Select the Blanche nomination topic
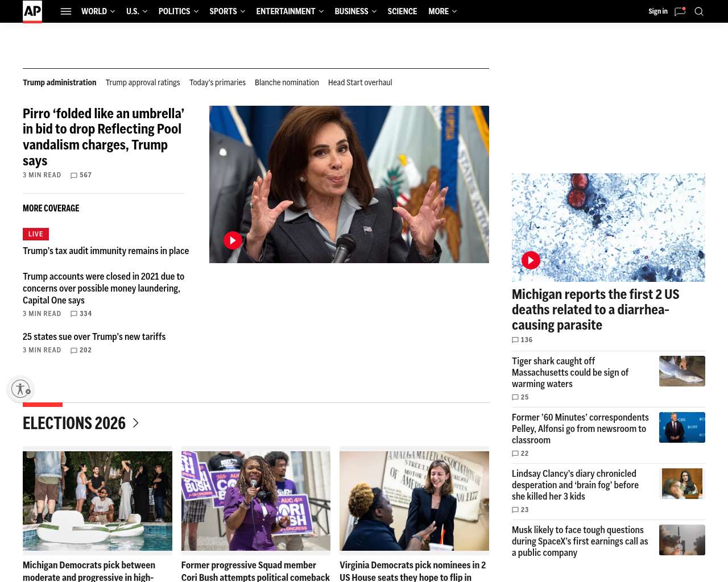 (287, 82)
